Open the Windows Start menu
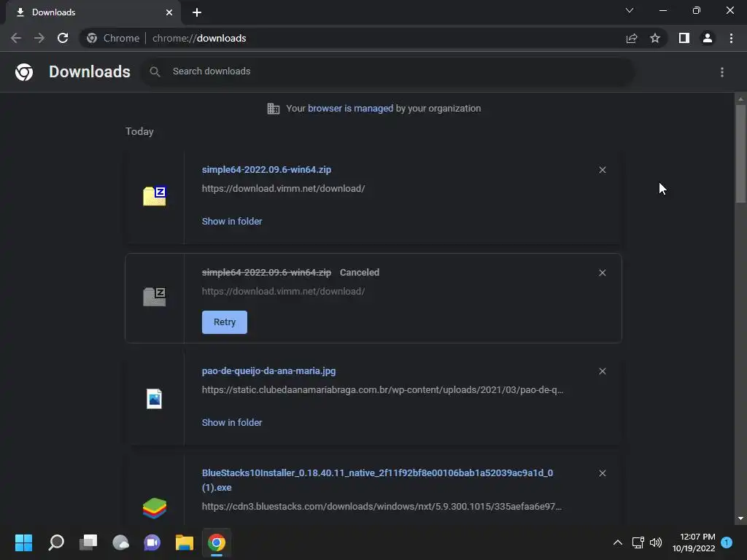 coord(23,542)
